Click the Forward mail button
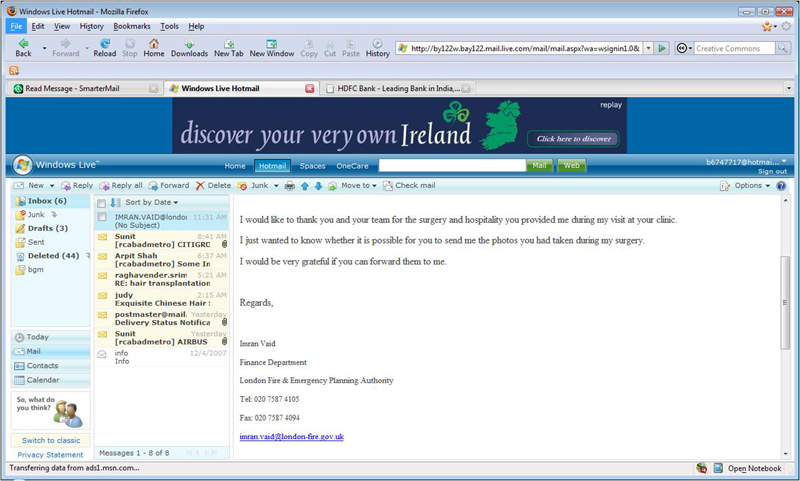 pyautogui.click(x=168, y=186)
